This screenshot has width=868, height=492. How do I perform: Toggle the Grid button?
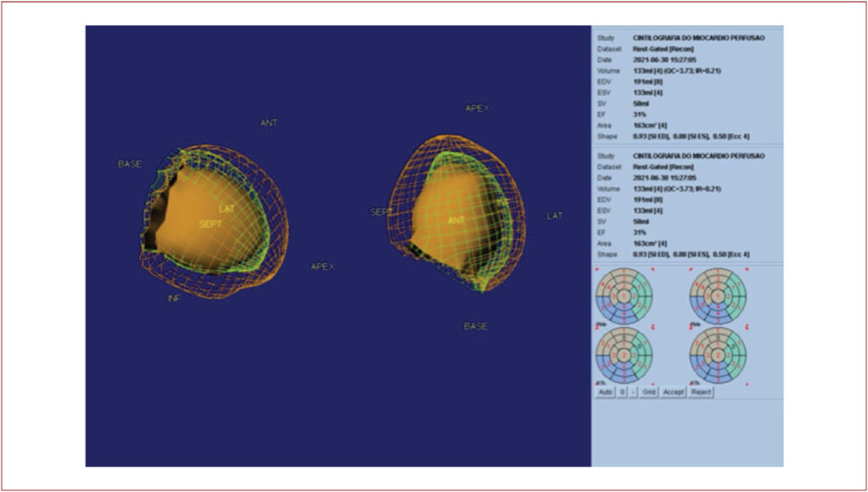pyautogui.click(x=649, y=391)
